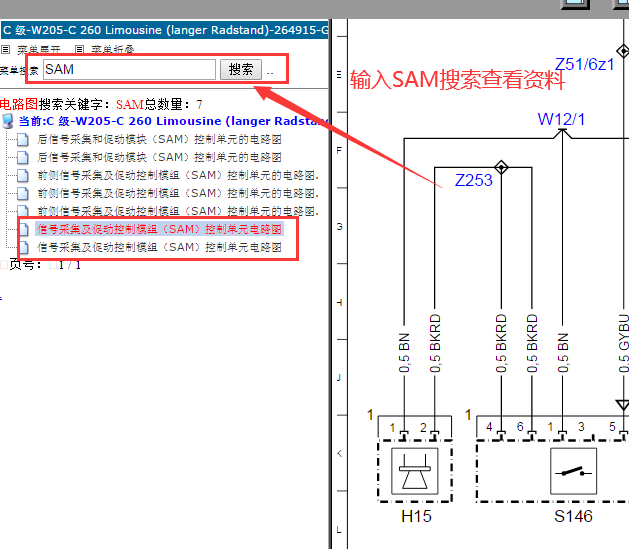Collapse all menus via 菜单折叠 text
The height and width of the screenshot is (549, 629).
pos(113,50)
